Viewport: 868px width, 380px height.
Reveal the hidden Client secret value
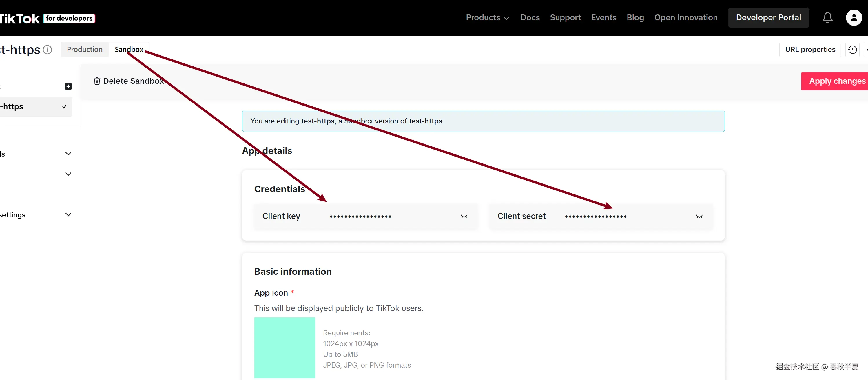(699, 217)
